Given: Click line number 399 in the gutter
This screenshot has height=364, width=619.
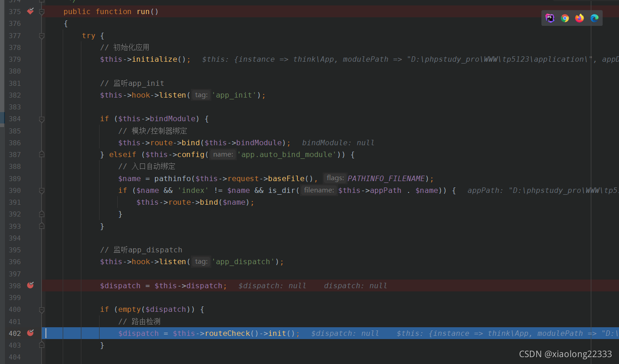Looking at the screenshot, I should (x=15, y=297).
